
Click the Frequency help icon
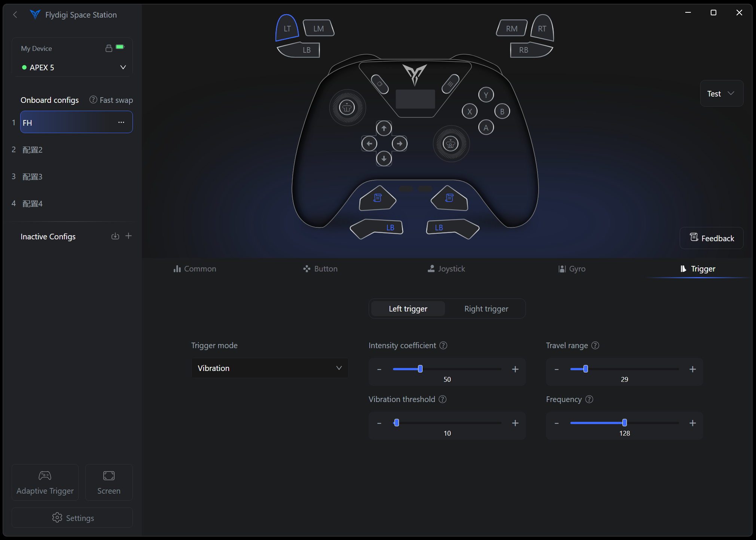pyautogui.click(x=589, y=399)
